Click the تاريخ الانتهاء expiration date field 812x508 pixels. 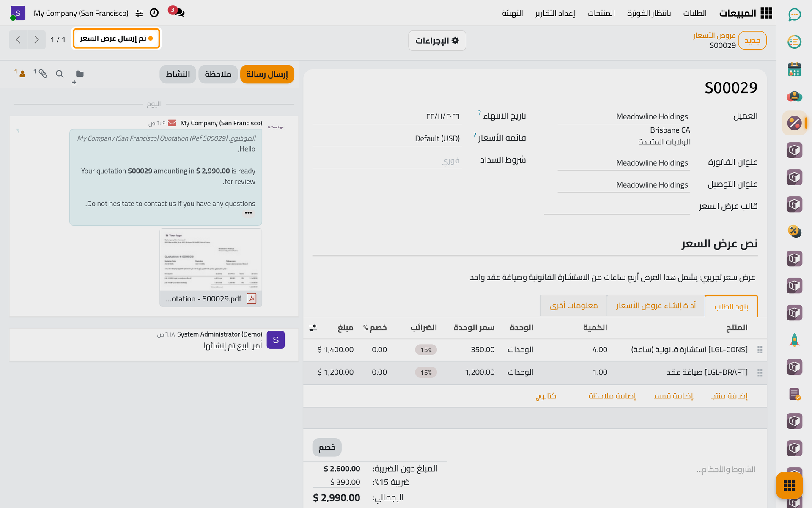[387, 116]
